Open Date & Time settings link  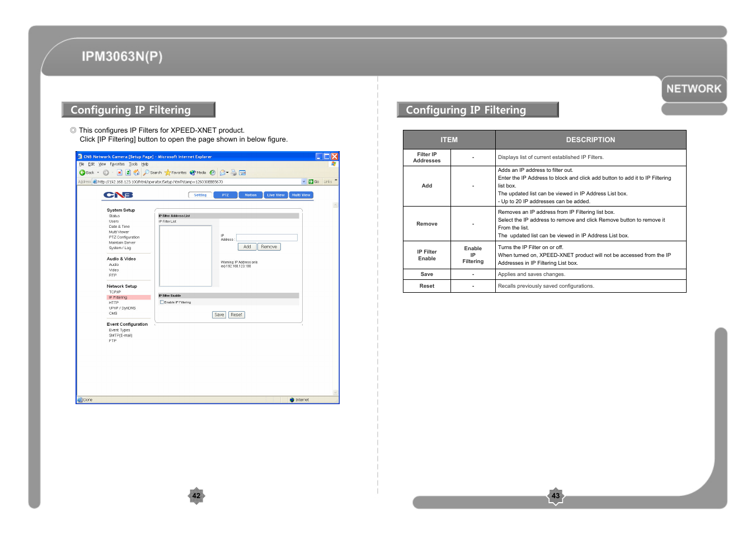[x=119, y=227]
